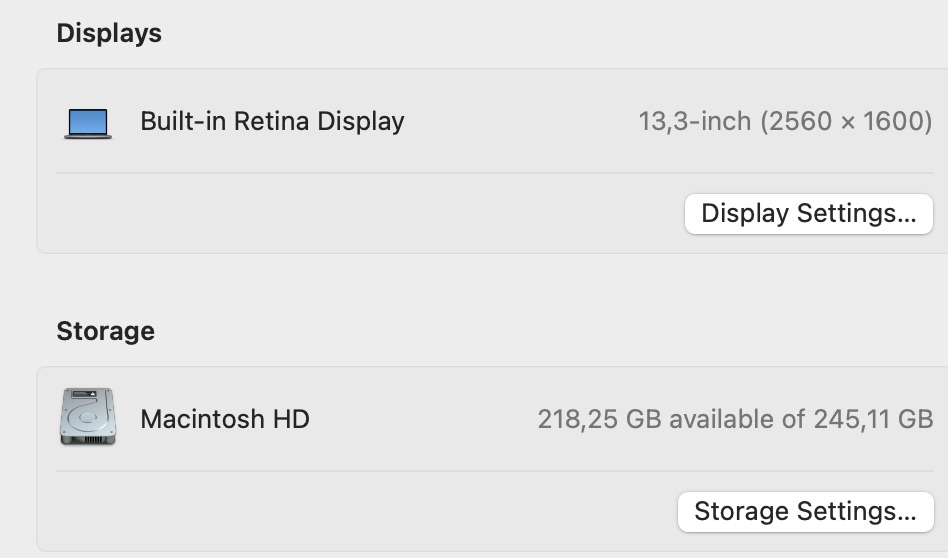Click the Displays section heading

pos(109,33)
